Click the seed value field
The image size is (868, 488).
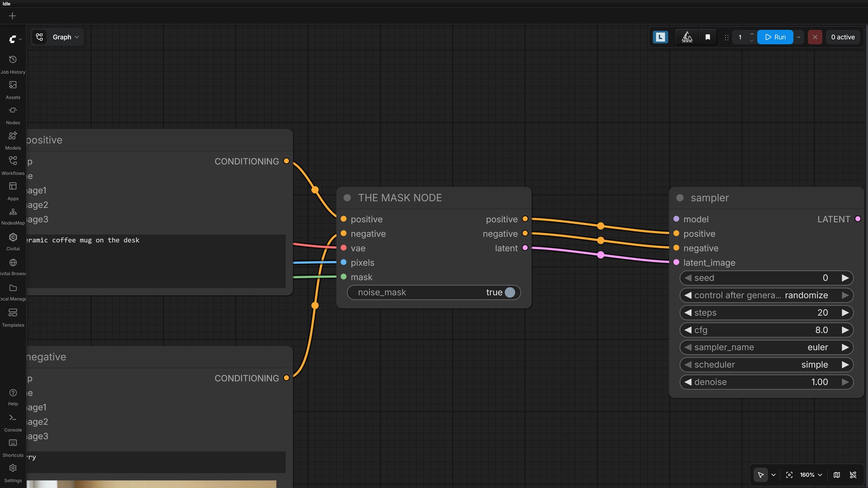point(766,278)
